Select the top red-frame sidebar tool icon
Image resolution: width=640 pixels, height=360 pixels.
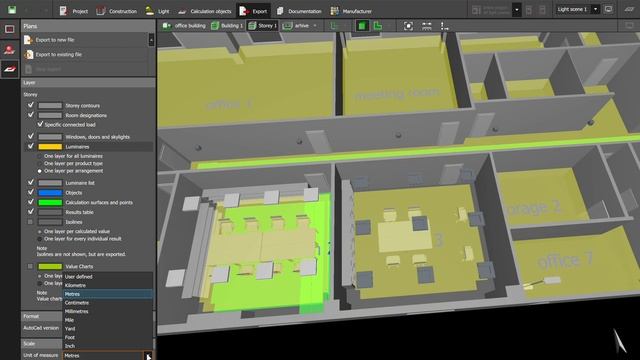tap(9, 29)
